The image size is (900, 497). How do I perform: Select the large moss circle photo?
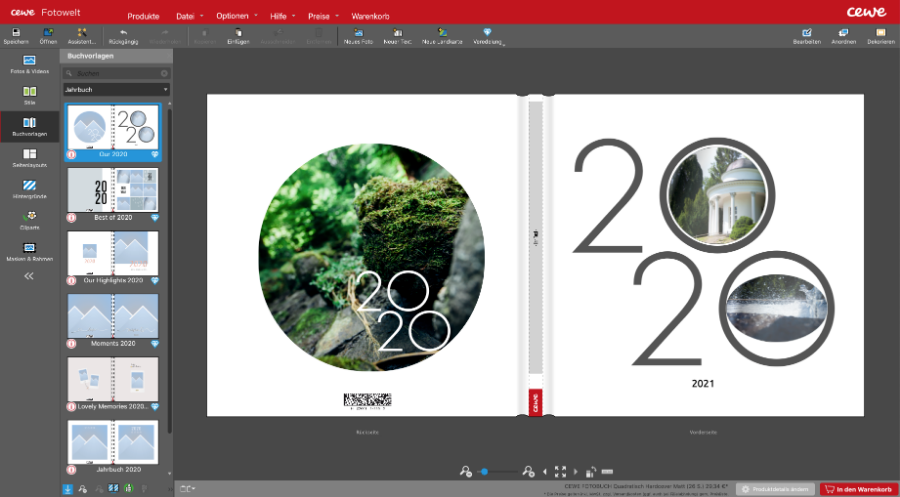point(371,257)
